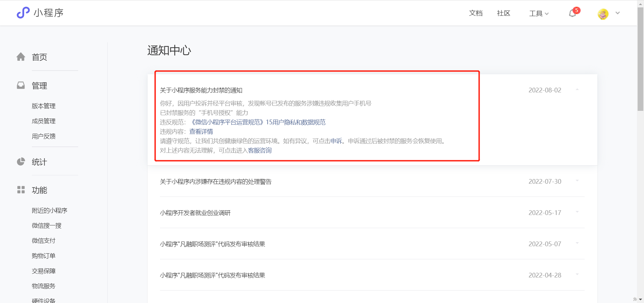Open 附近的小程序 in the sidebar
Image resolution: width=644 pixels, height=303 pixels.
pos(50,210)
